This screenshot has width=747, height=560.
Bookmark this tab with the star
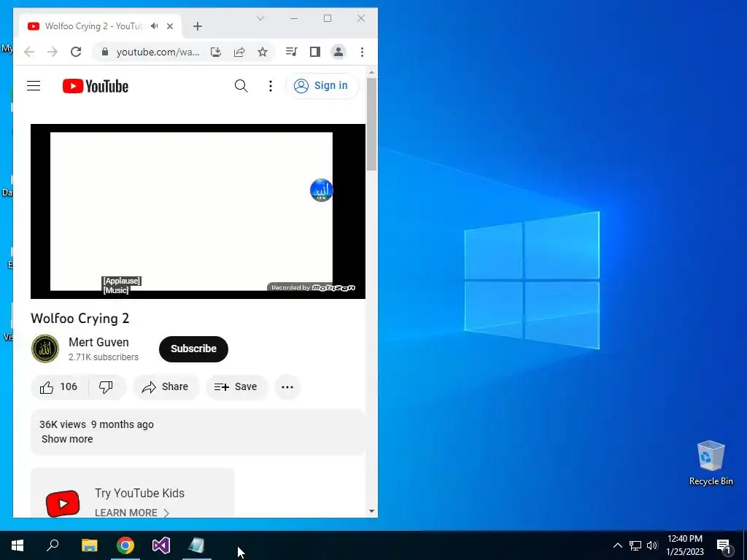pyautogui.click(x=263, y=52)
